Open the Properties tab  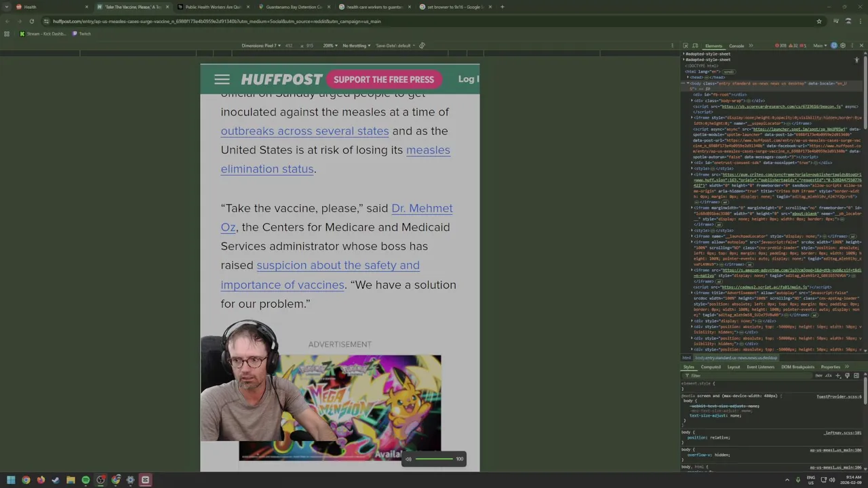pyautogui.click(x=830, y=367)
